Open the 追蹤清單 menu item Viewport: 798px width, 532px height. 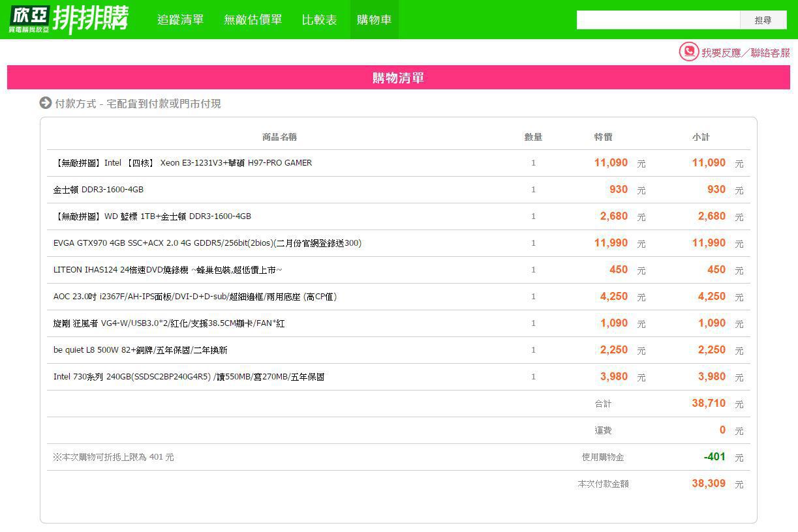click(x=181, y=20)
